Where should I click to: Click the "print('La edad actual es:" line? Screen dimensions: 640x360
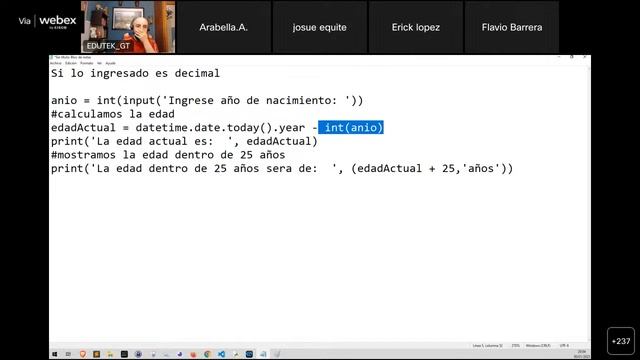[x=184, y=141]
